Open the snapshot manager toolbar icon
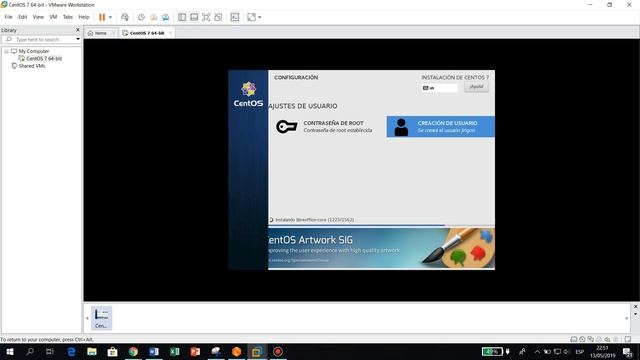The image size is (640, 360). (x=165, y=17)
